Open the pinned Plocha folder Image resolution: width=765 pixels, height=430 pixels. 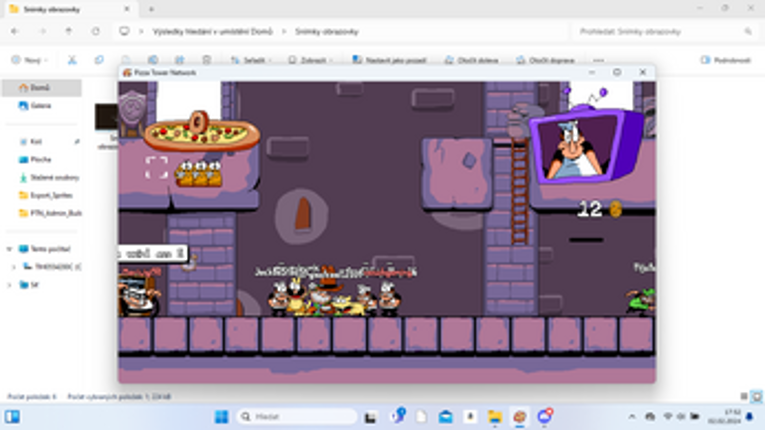point(41,159)
